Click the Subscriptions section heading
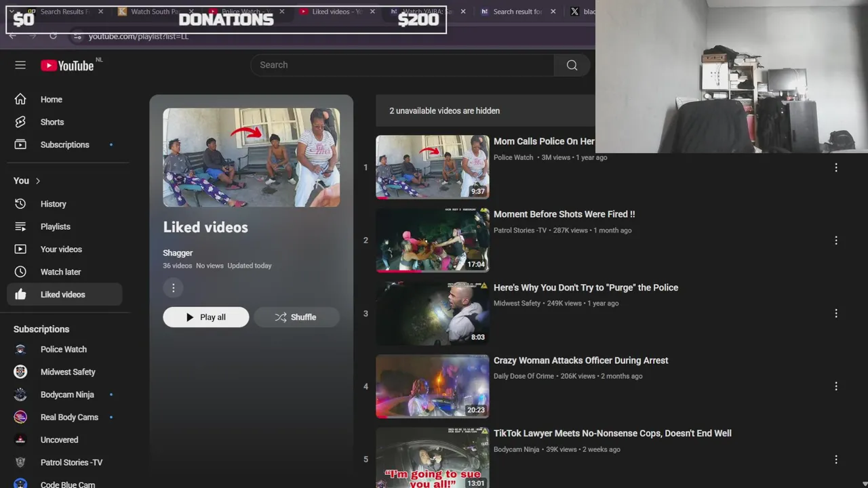868x488 pixels. 41,329
